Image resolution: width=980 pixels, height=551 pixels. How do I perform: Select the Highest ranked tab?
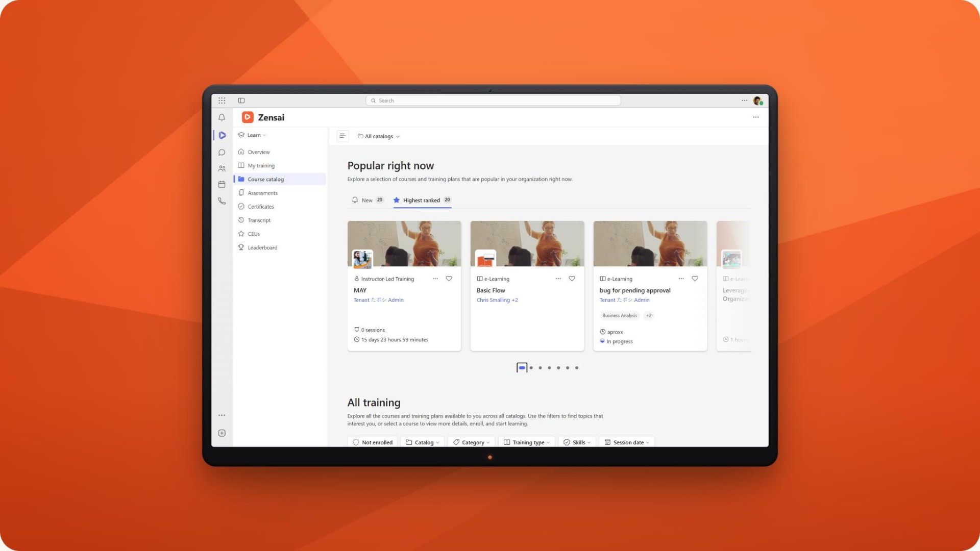point(422,200)
